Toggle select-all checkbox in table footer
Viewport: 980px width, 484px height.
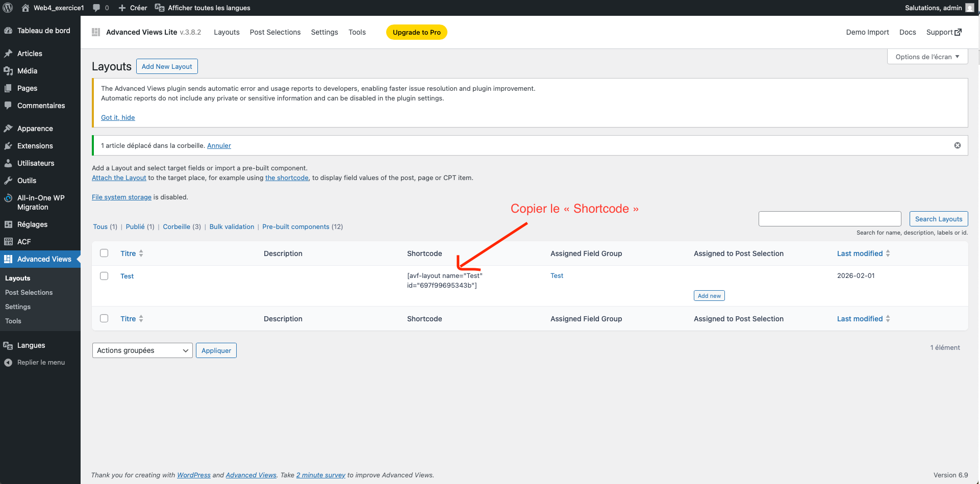tap(104, 318)
